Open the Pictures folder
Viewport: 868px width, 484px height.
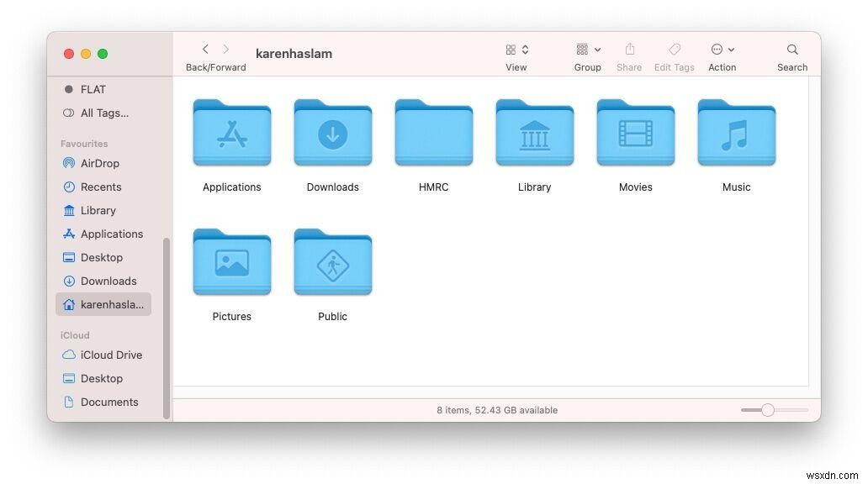(x=231, y=262)
